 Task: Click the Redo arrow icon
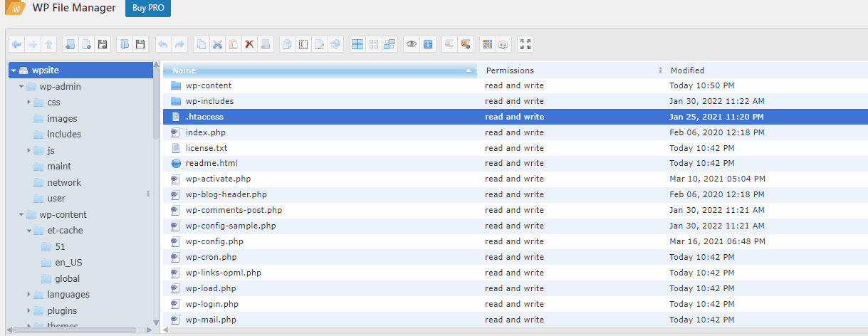tap(179, 44)
